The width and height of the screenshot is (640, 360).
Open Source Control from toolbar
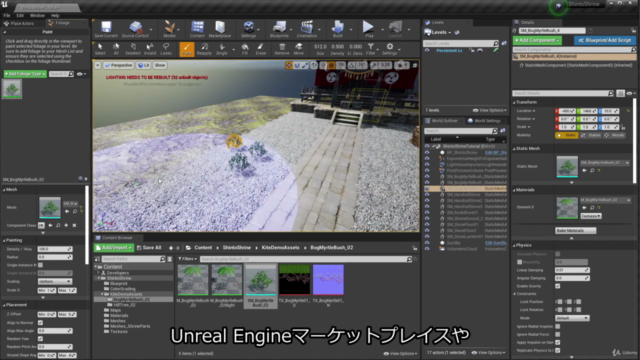coord(135,29)
